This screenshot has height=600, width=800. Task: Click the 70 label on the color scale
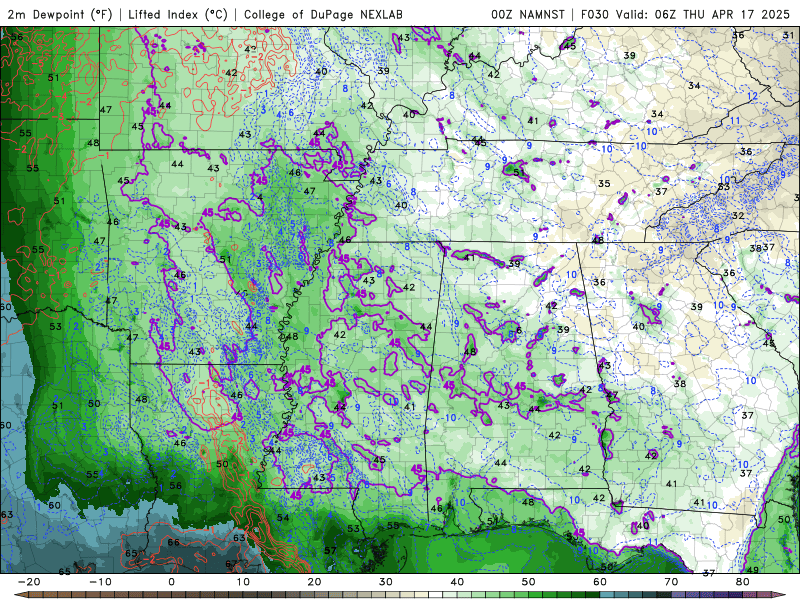click(671, 582)
